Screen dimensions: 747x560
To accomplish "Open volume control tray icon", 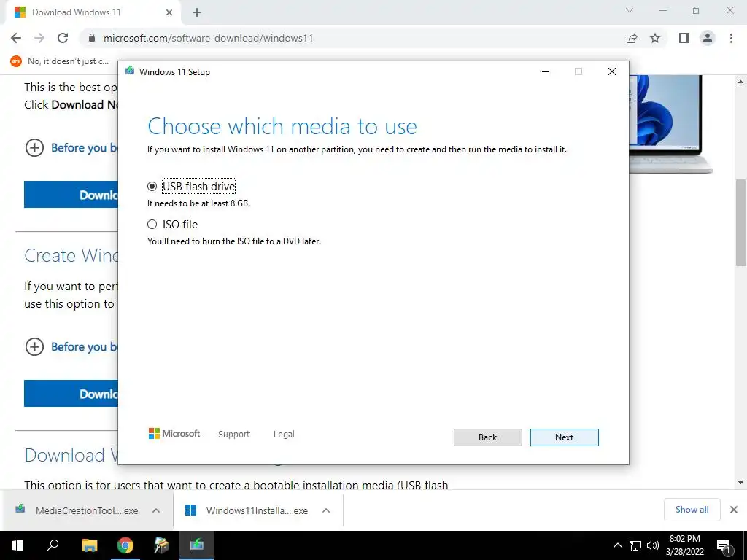I will [x=653, y=545].
